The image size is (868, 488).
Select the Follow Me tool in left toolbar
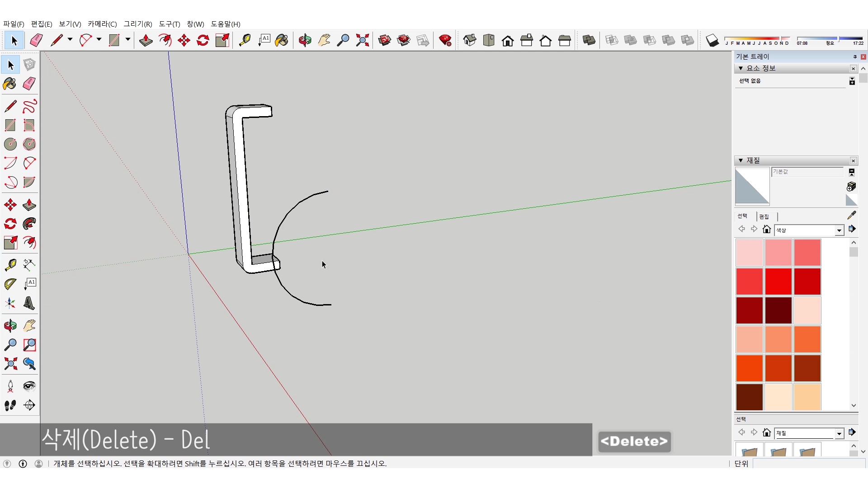[x=29, y=224]
